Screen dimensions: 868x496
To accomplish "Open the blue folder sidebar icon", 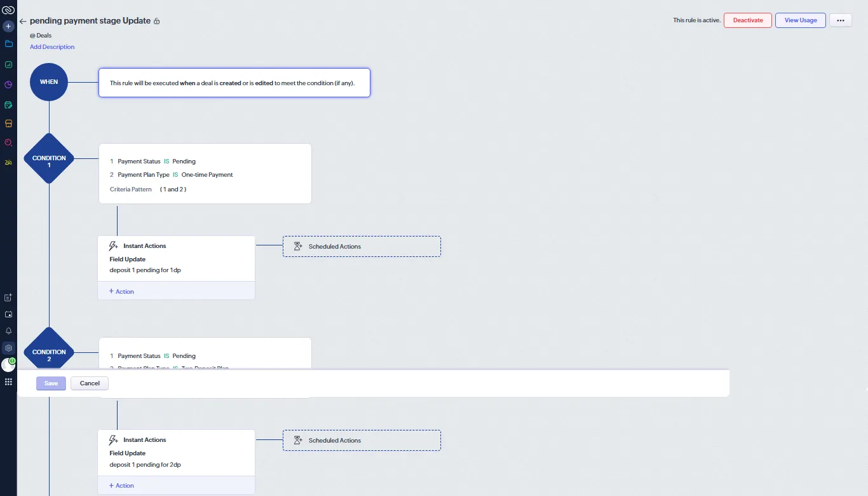I will [8, 44].
